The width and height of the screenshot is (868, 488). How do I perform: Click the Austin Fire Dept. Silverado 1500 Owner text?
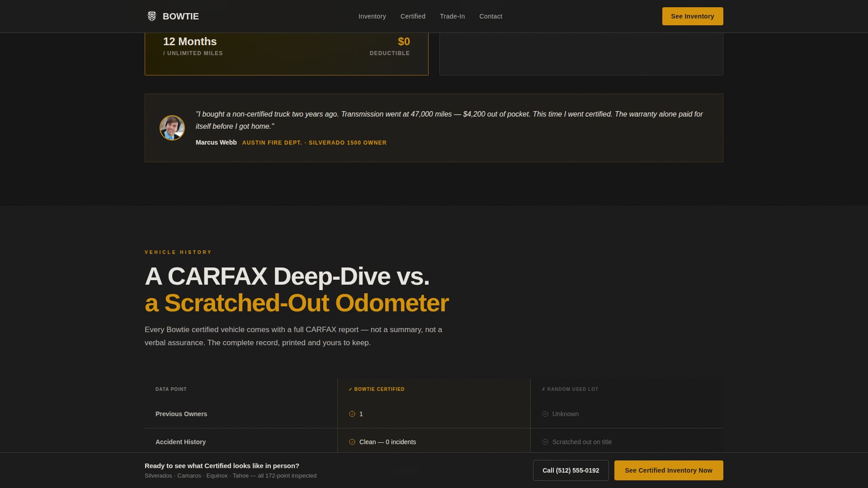click(x=314, y=143)
